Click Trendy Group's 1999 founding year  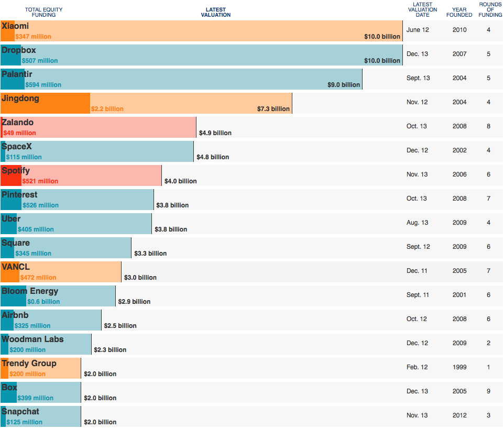point(459,367)
